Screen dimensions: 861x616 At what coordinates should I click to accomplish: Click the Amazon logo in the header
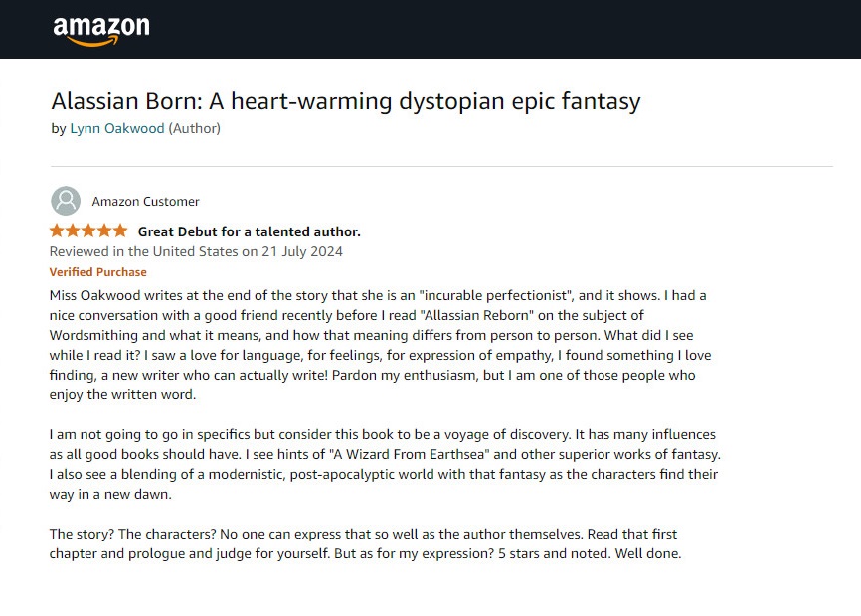pyautogui.click(x=100, y=30)
